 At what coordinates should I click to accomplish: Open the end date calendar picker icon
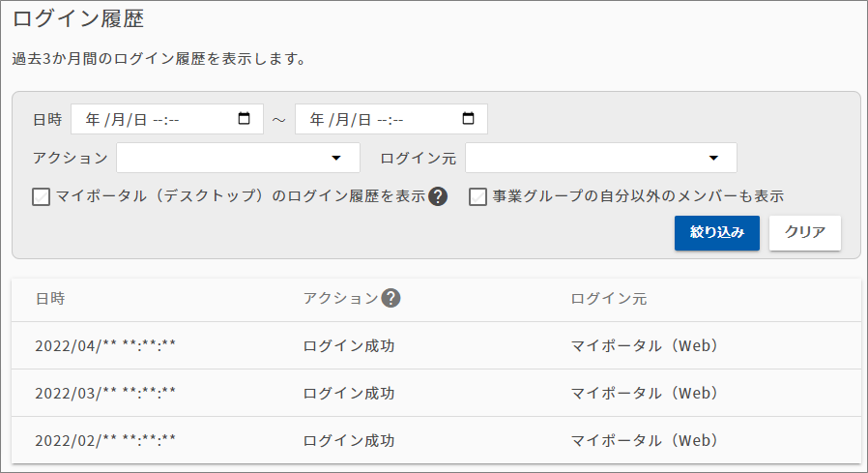pos(469,119)
